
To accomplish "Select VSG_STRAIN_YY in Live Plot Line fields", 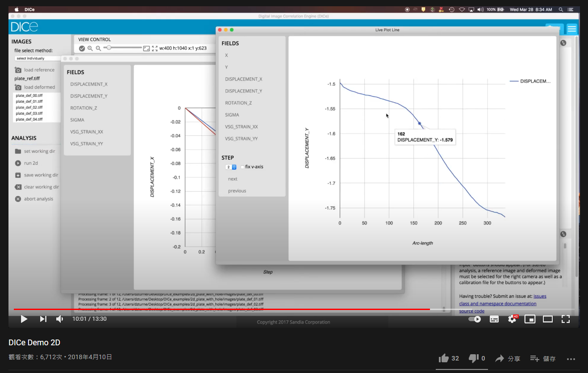I will pos(241,138).
